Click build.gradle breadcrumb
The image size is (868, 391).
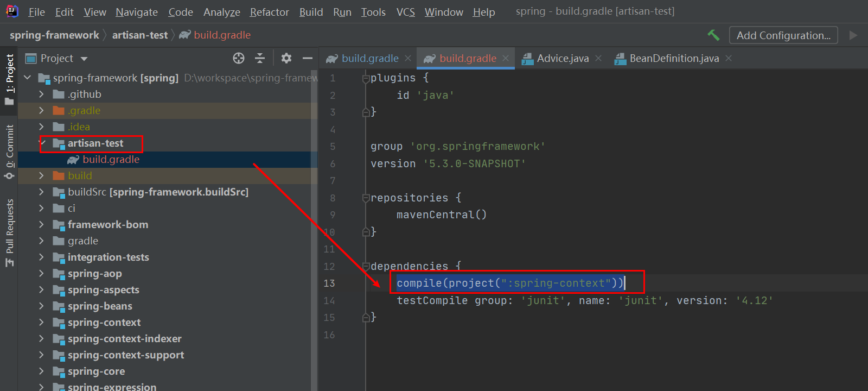(215, 35)
